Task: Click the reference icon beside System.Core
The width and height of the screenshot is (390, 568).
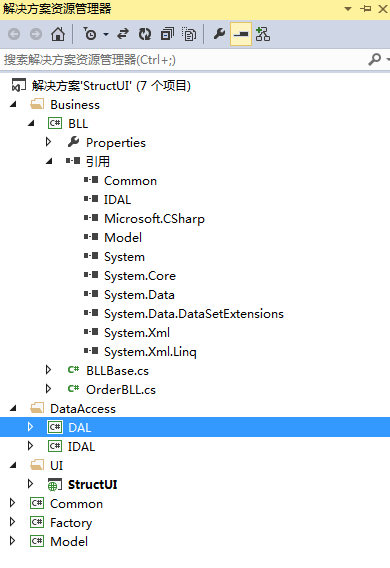Action: (91, 275)
